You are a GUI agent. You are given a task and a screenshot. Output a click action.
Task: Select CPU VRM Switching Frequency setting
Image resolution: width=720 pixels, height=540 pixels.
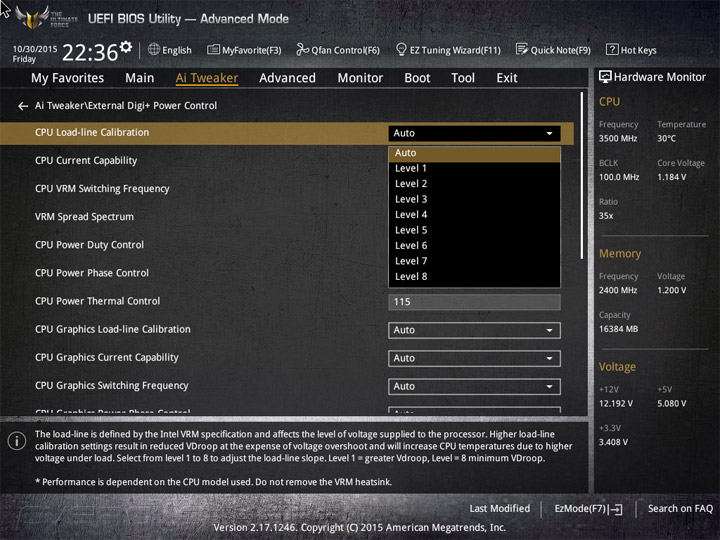102,189
